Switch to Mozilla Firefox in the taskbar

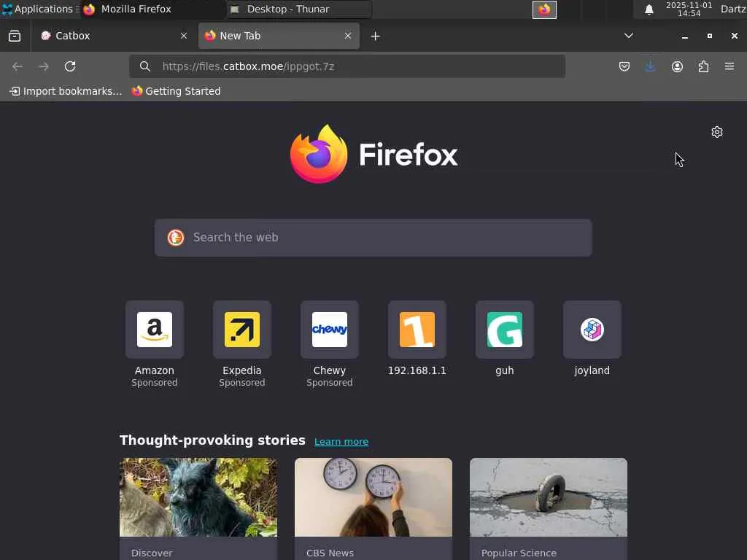152,9
